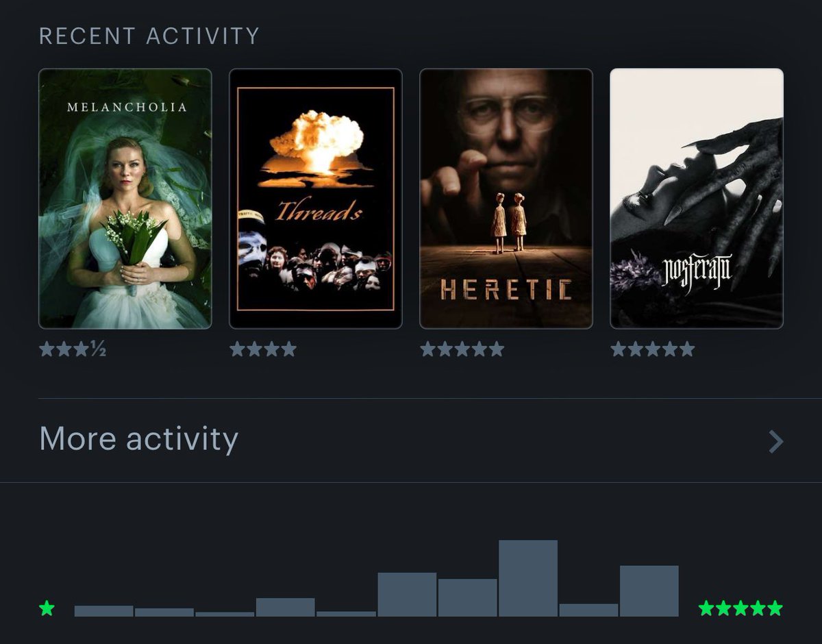
Task: Click the single green star beside the histogram
Action: (47, 608)
